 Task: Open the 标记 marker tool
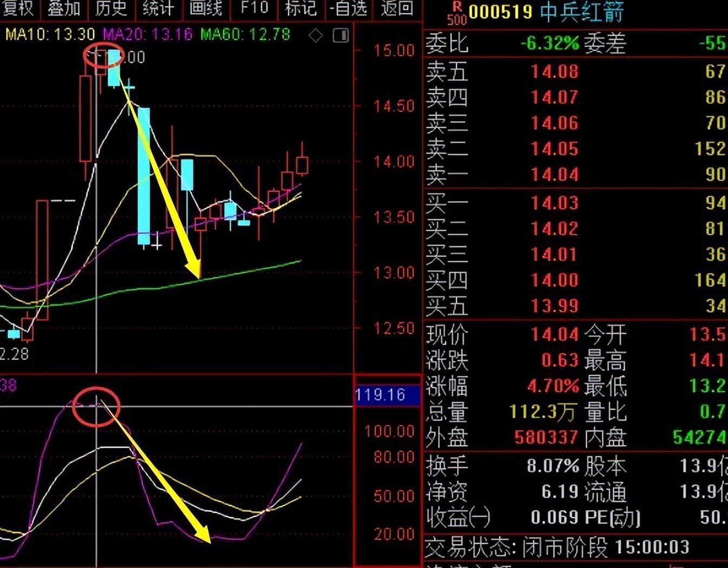(301, 9)
